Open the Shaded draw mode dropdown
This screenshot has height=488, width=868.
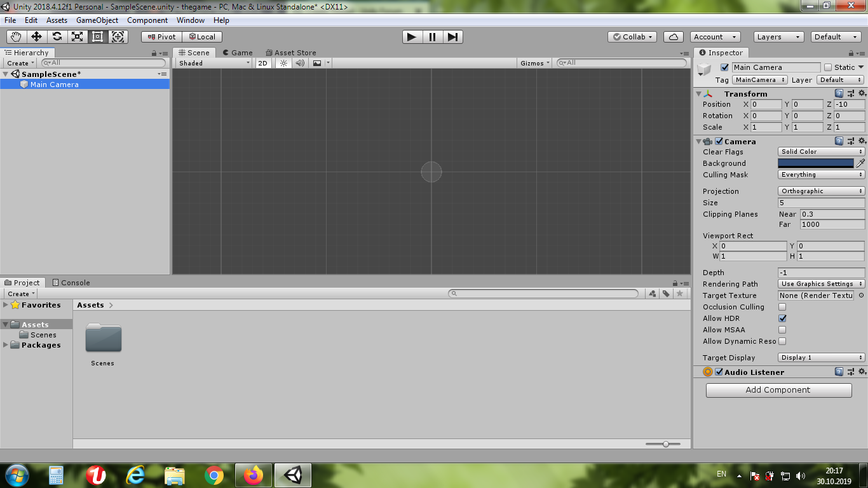[214, 63]
